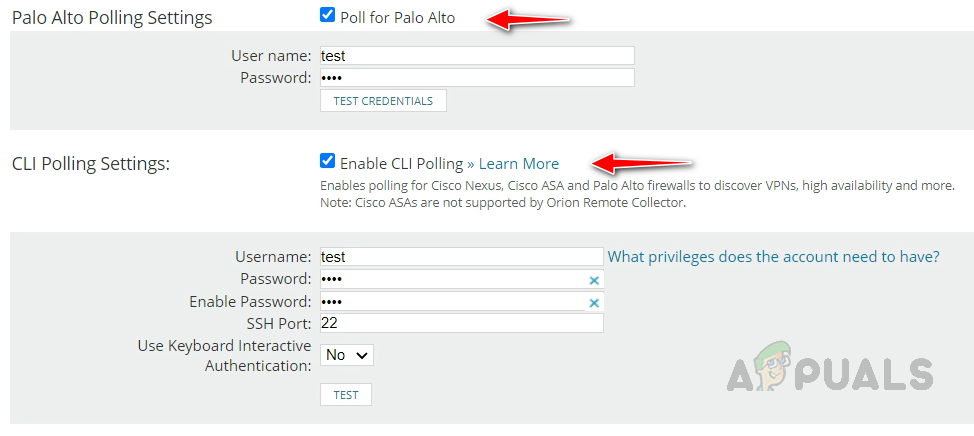Uncheck the Enable CLI Polling checkbox

(x=327, y=161)
